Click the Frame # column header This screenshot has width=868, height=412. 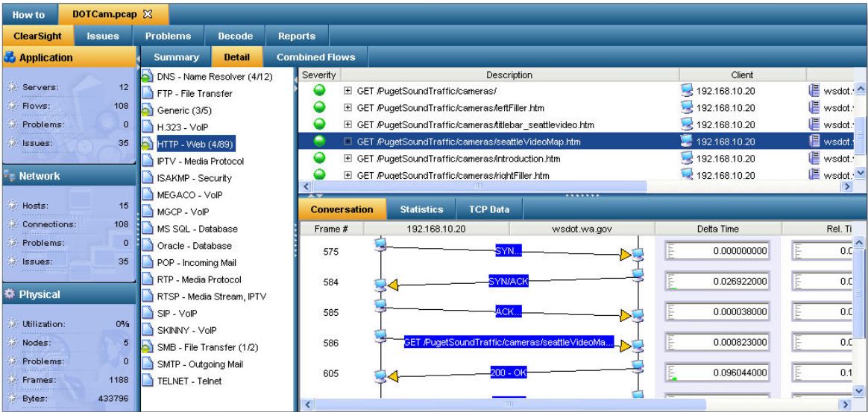coord(331,229)
